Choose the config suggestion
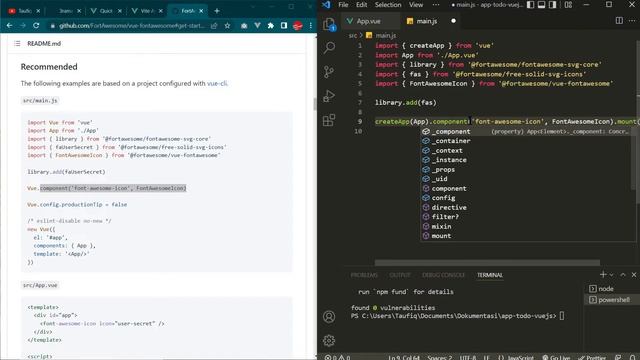This screenshot has height=360, width=640. point(528,198)
